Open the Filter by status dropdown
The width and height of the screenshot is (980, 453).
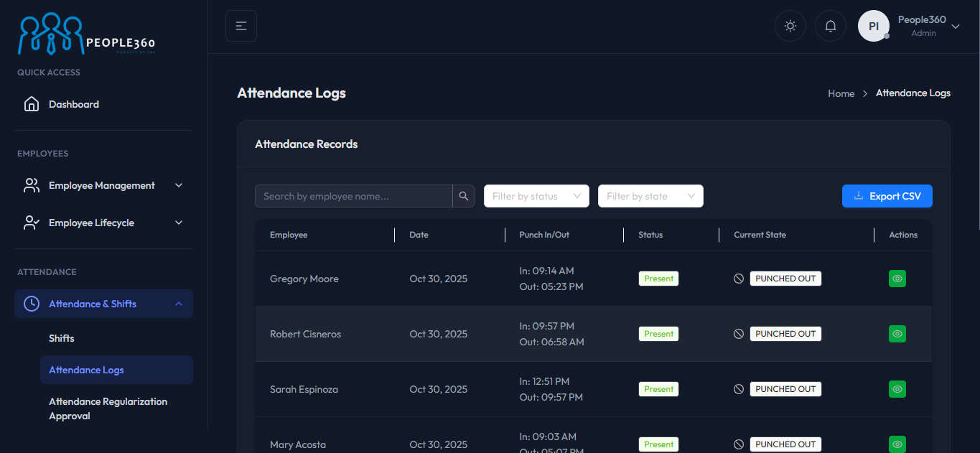536,196
